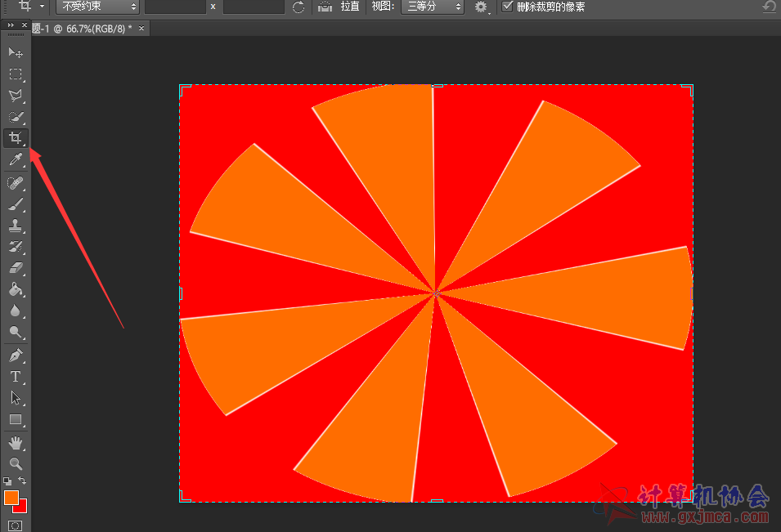781x532 pixels.
Task: Select the Clone Stamp tool
Action: click(x=15, y=226)
